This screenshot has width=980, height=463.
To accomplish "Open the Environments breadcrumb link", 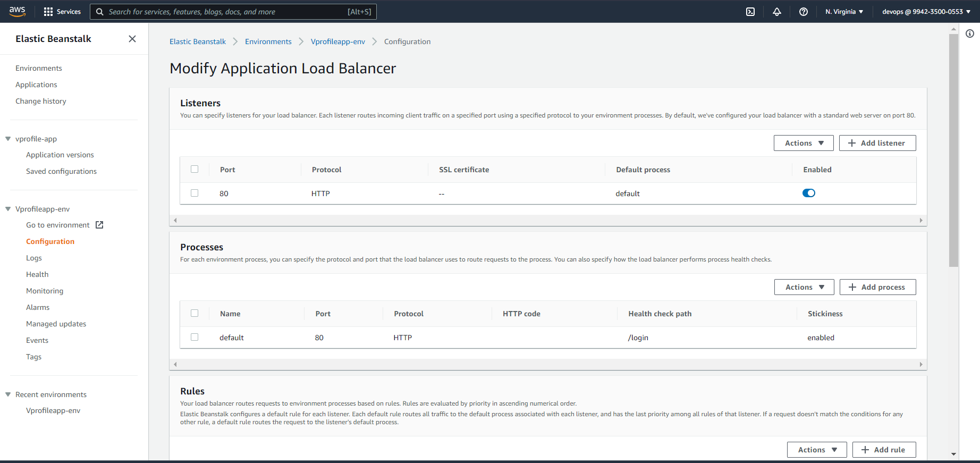I will pos(268,41).
